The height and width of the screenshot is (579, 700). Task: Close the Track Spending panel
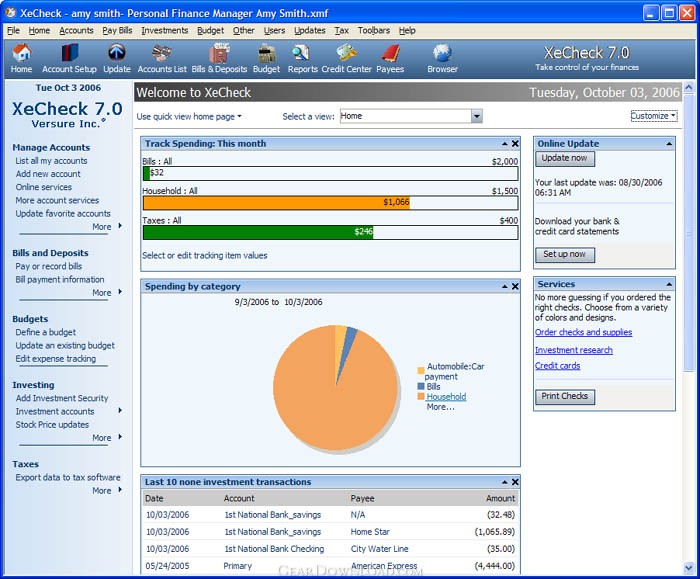pos(515,144)
